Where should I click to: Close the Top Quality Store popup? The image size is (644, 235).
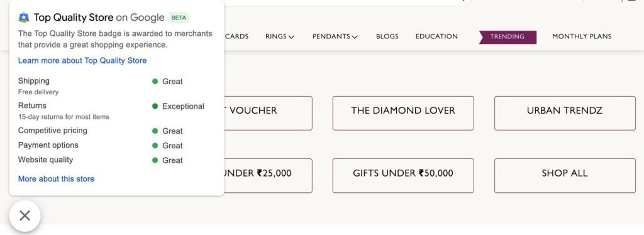25,216
